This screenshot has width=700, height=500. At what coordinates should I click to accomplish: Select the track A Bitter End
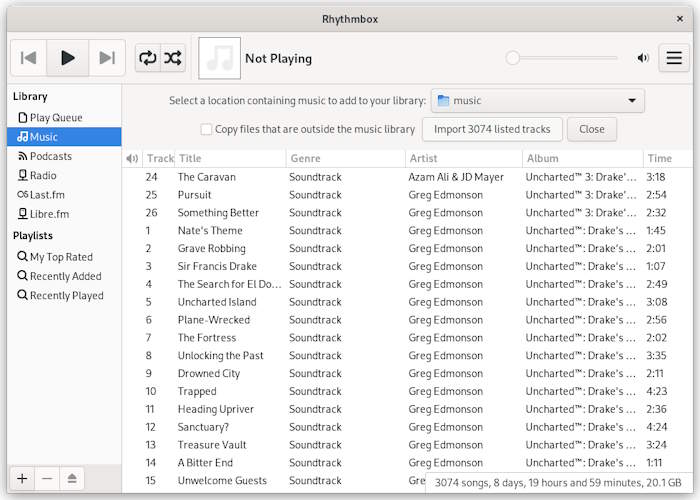tap(407, 462)
